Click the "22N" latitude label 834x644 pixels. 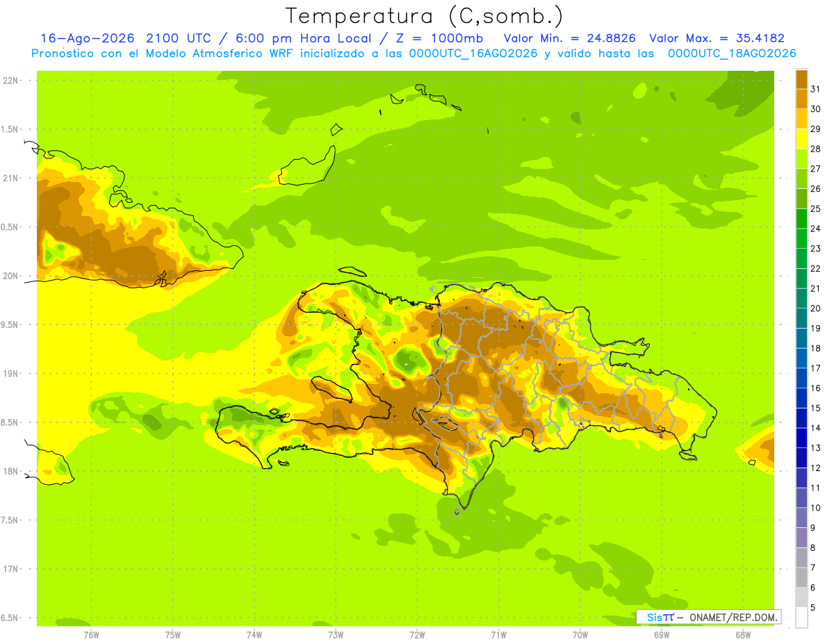tap(10, 81)
